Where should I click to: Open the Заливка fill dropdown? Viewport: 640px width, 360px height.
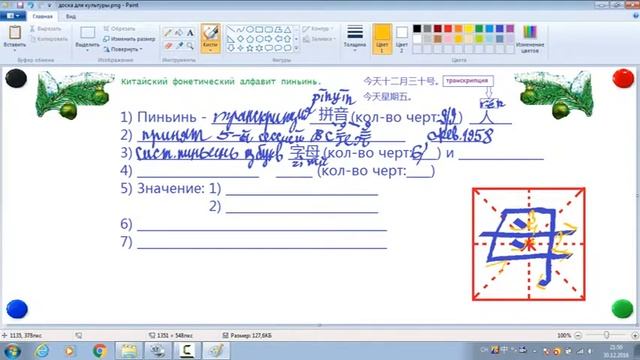[320, 39]
